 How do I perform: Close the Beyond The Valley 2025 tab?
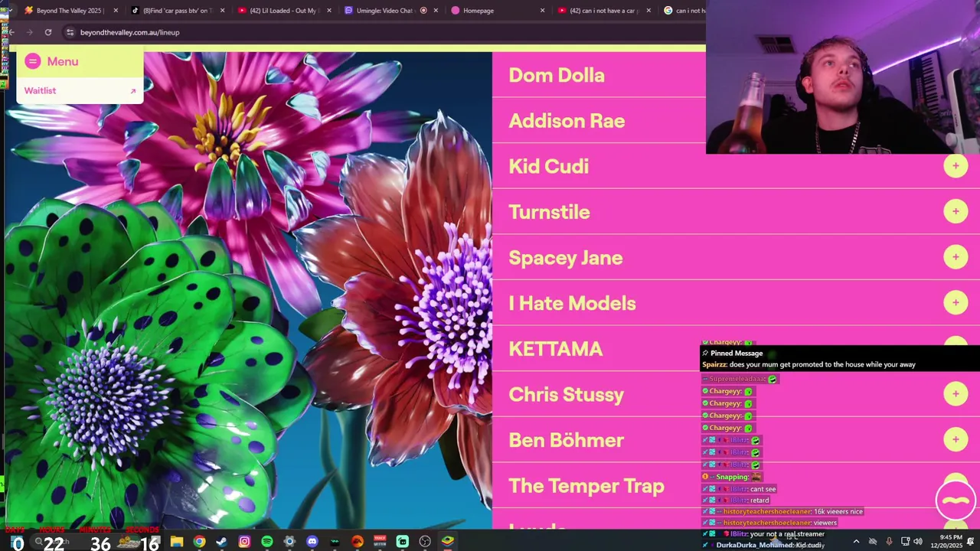coord(116,11)
